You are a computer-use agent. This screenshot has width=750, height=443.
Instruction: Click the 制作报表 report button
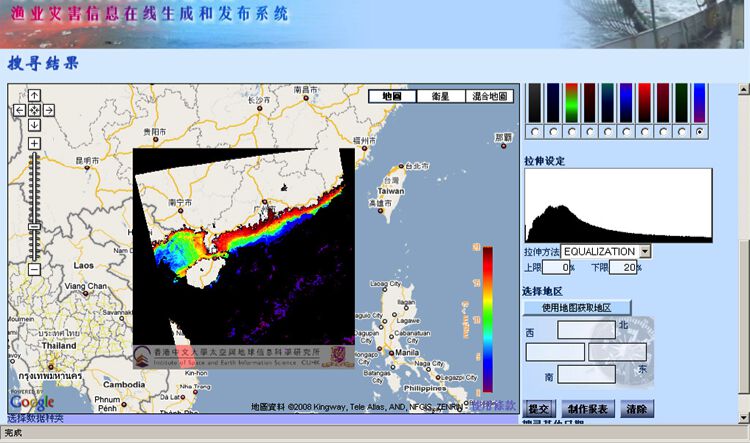587,409
